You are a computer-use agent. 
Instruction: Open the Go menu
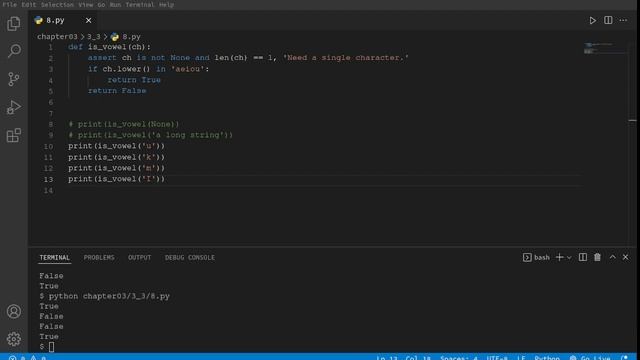(101, 4)
